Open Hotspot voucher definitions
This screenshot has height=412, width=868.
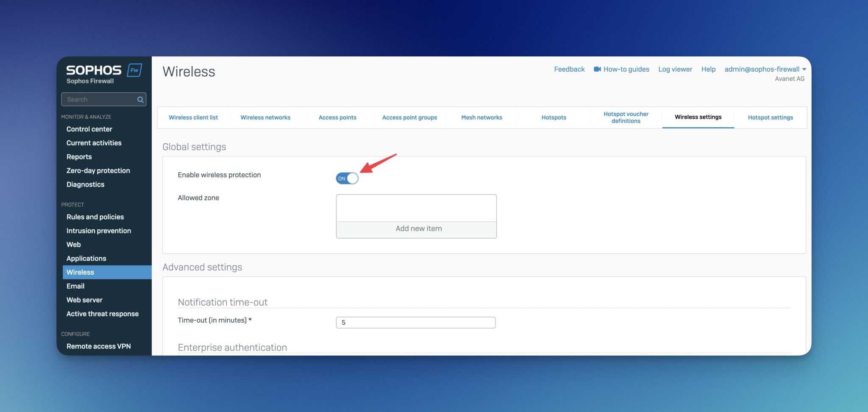tap(626, 117)
